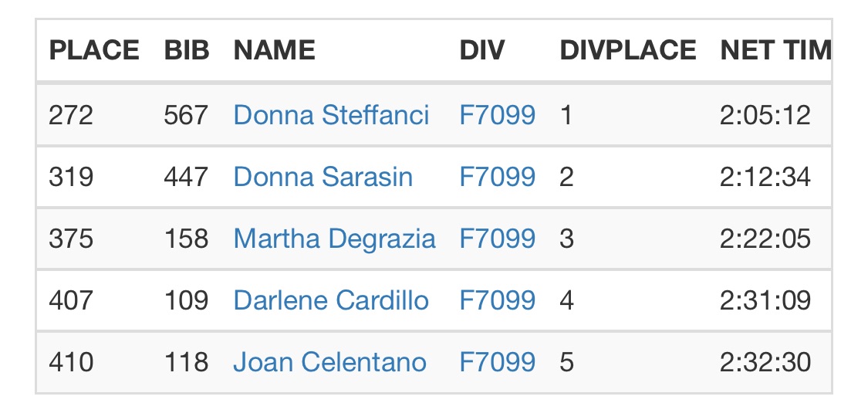Open Joan Celentano's name link
This screenshot has width=868, height=403.
(329, 362)
